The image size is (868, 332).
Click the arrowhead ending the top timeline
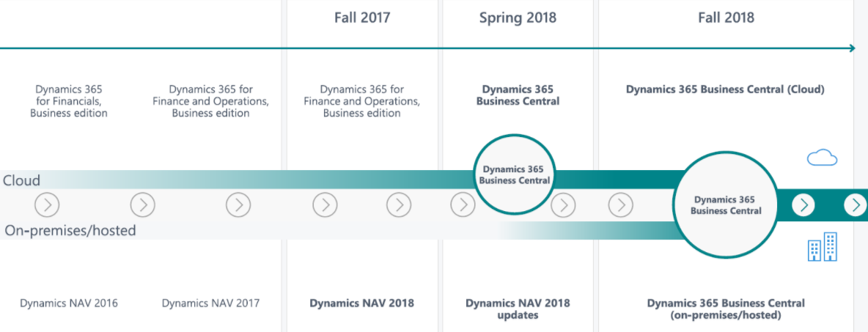coord(851,48)
